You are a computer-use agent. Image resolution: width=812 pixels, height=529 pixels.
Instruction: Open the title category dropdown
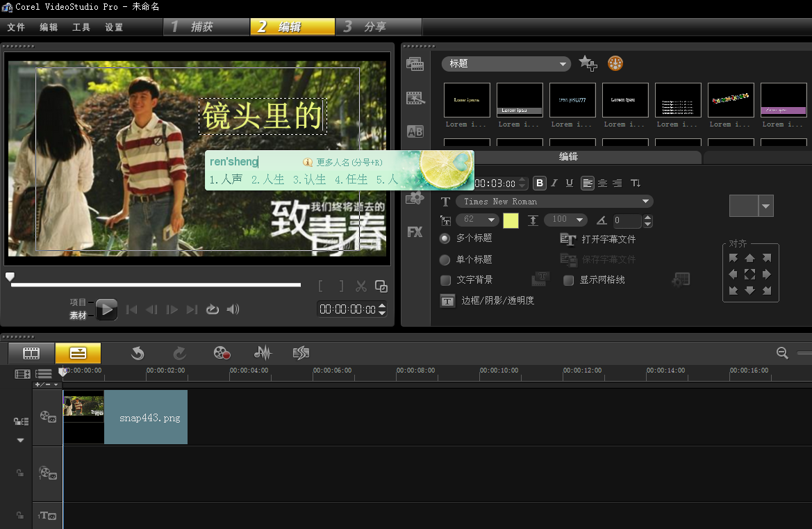coord(506,64)
